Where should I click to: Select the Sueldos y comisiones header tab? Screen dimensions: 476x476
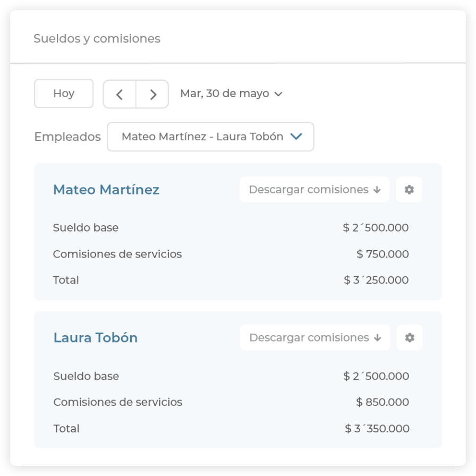[x=97, y=39]
